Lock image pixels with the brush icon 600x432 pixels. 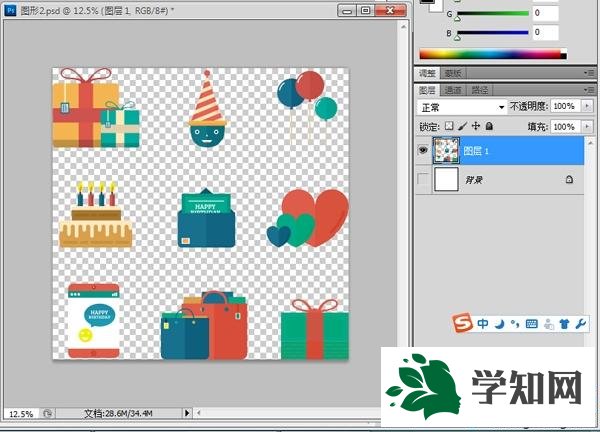[463, 126]
